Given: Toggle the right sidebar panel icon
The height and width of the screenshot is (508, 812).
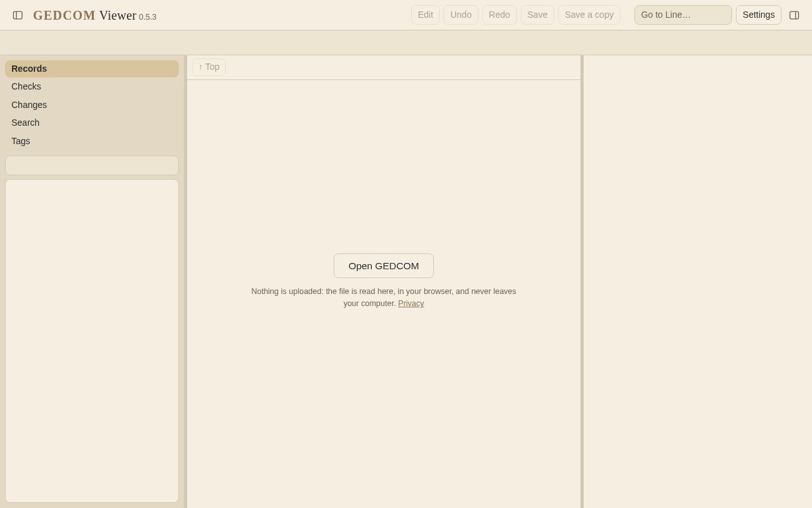Looking at the screenshot, I should pos(794,15).
